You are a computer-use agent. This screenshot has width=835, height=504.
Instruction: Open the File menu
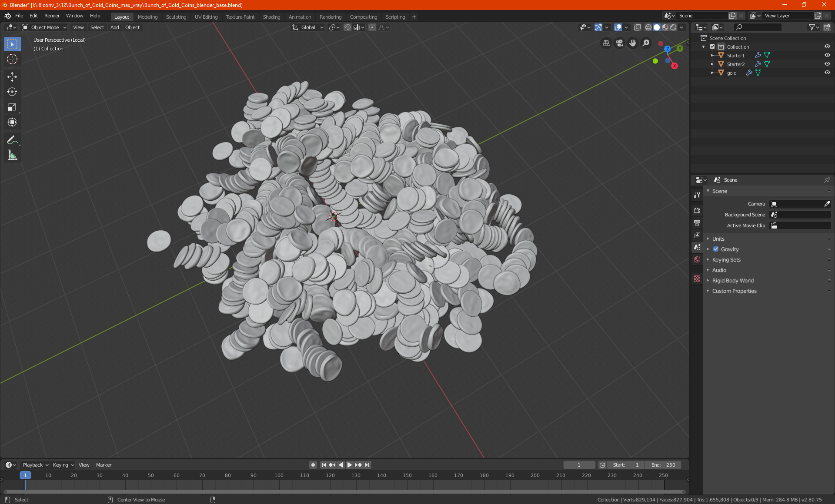click(x=19, y=16)
